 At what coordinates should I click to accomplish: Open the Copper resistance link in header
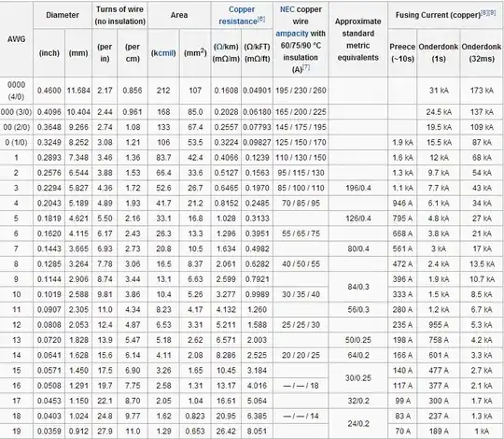point(238,16)
